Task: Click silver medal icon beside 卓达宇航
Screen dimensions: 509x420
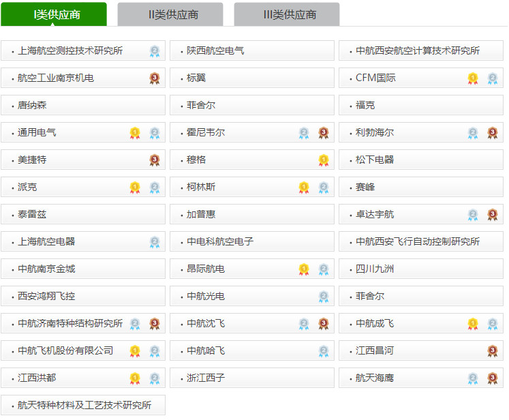Action: click(473, 215)
